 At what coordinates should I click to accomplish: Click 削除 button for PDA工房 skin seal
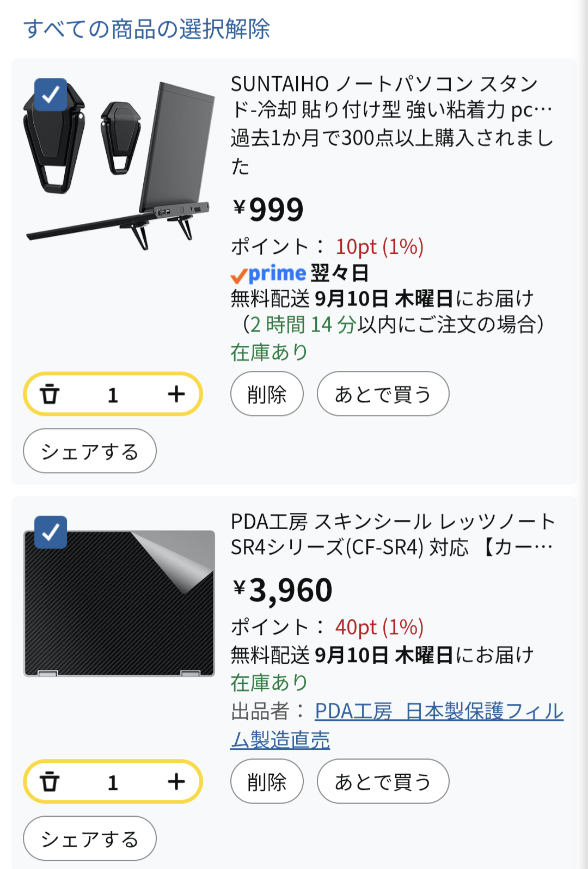coord(267,782)
